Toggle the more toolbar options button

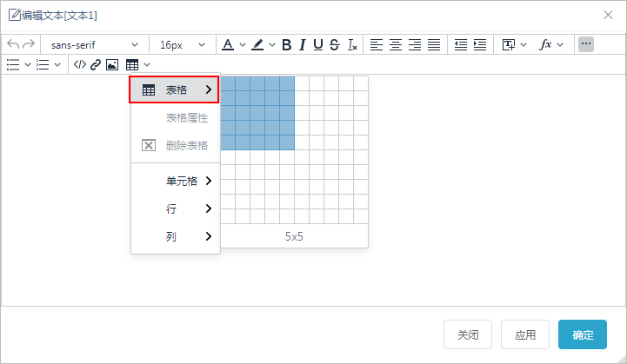pos(586,44)
